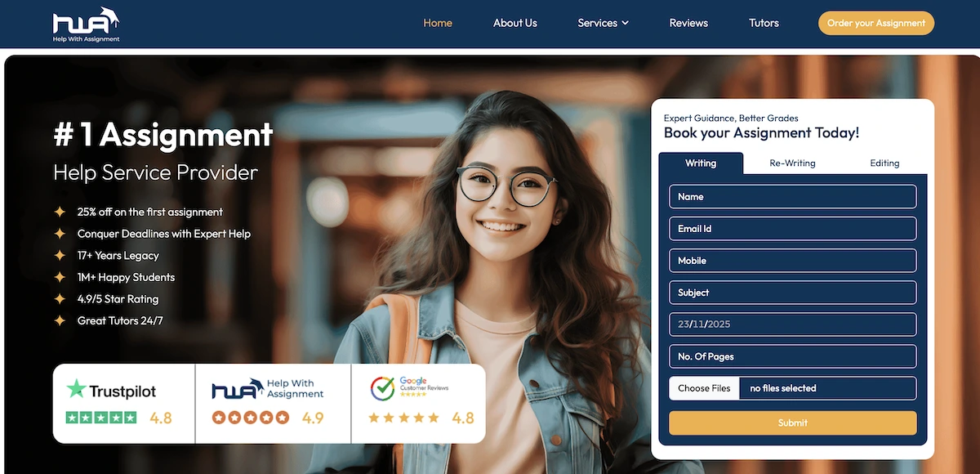Expand the Services dropdown menu
Viewport: 980px width, 474px height.
(x=603, y=23)
